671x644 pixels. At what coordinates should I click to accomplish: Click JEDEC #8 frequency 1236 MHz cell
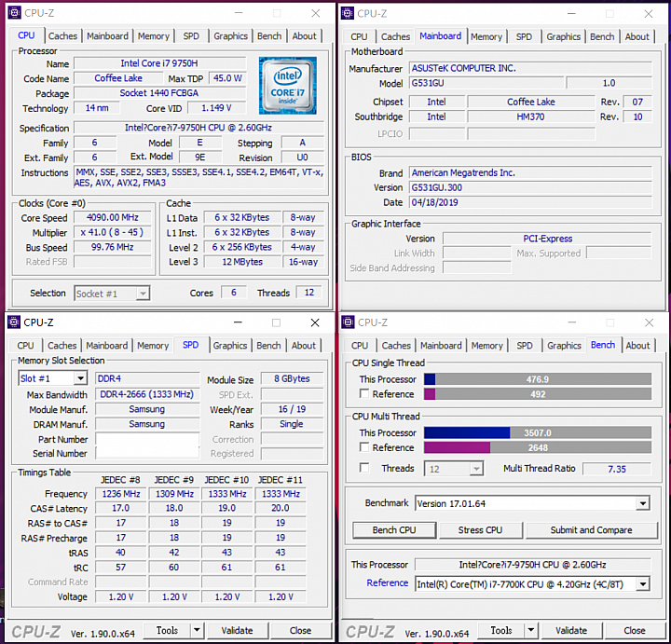tap(121, 494)
